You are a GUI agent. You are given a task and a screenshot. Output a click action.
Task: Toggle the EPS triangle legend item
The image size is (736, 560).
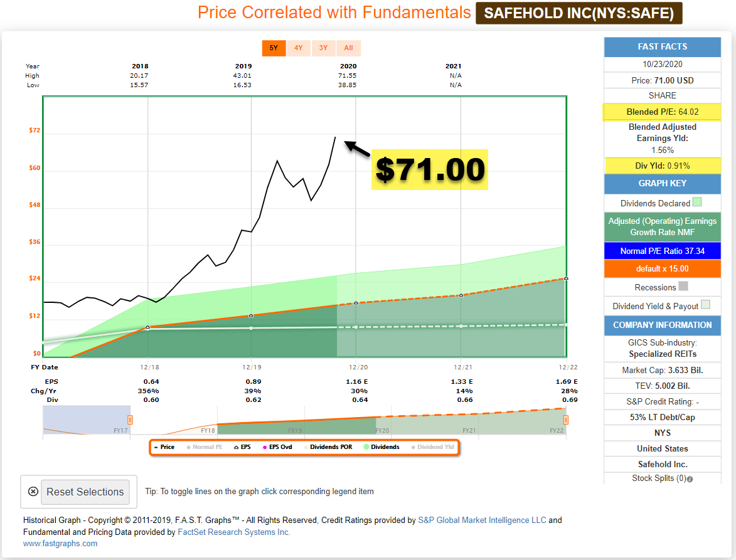point(242,447)
